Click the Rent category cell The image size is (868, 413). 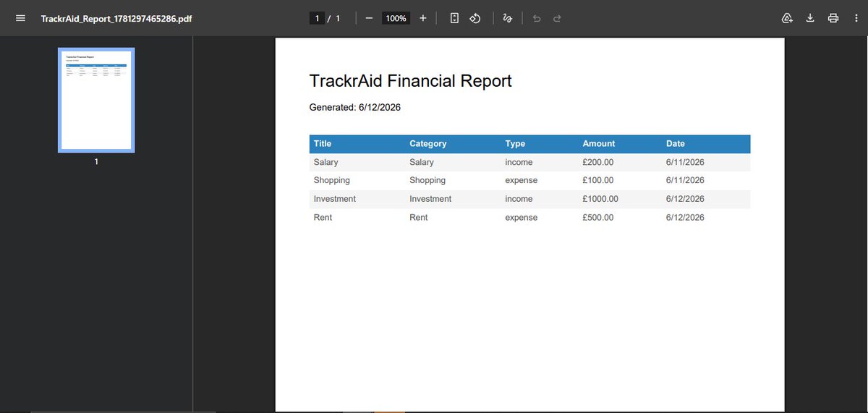[419, 218]
